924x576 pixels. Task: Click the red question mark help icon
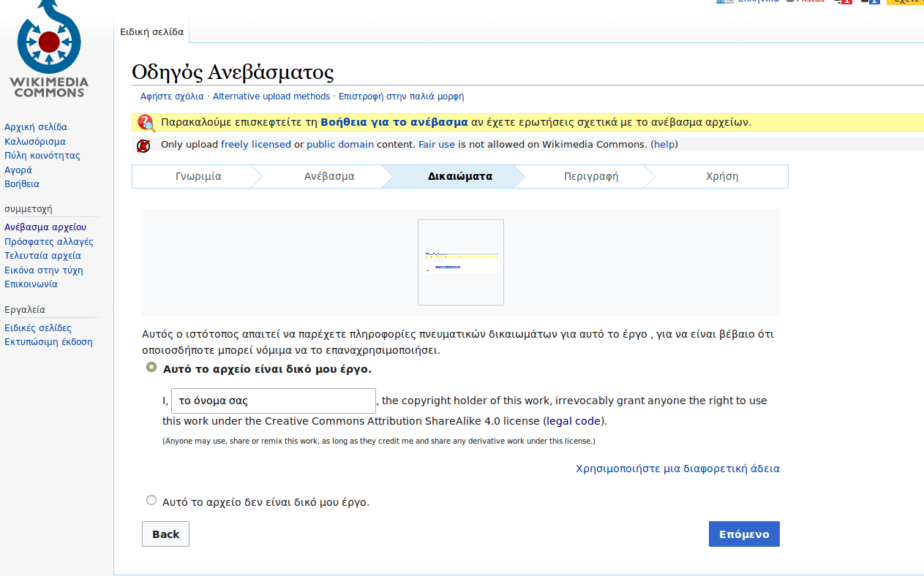[x=146, y=123]
